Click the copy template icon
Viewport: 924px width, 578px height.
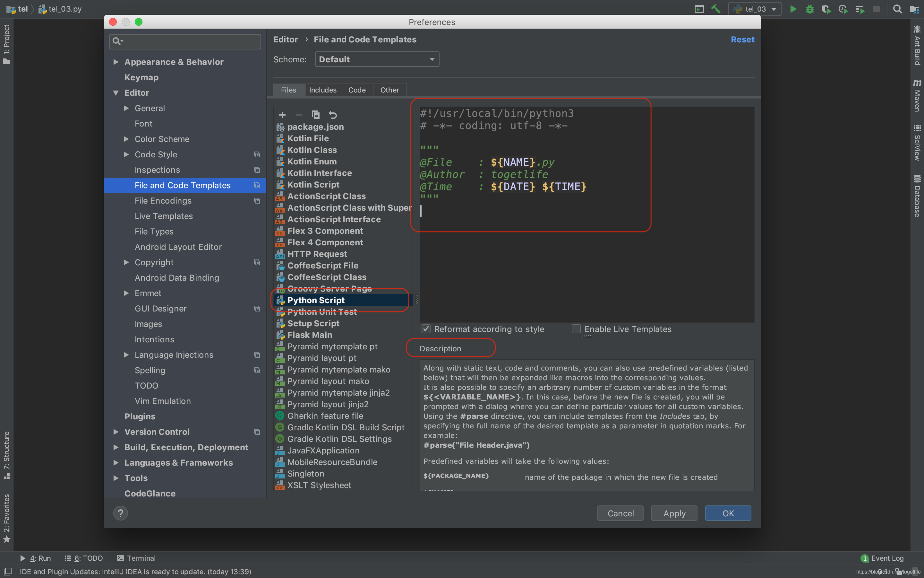[x=315, y=115]
